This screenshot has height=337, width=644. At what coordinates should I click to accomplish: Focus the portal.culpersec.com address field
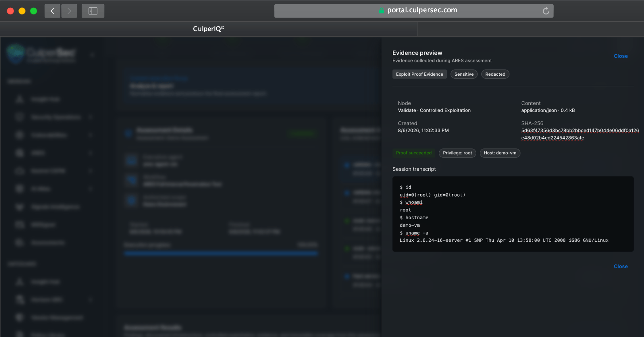[414, 11]
